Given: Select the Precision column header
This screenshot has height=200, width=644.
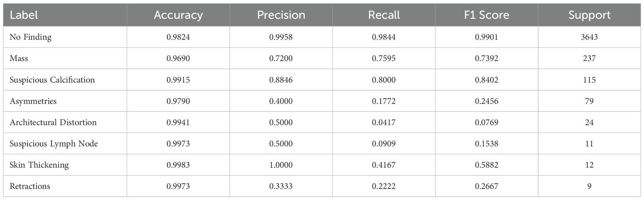Looking at the screenshot, I should 281,15.
